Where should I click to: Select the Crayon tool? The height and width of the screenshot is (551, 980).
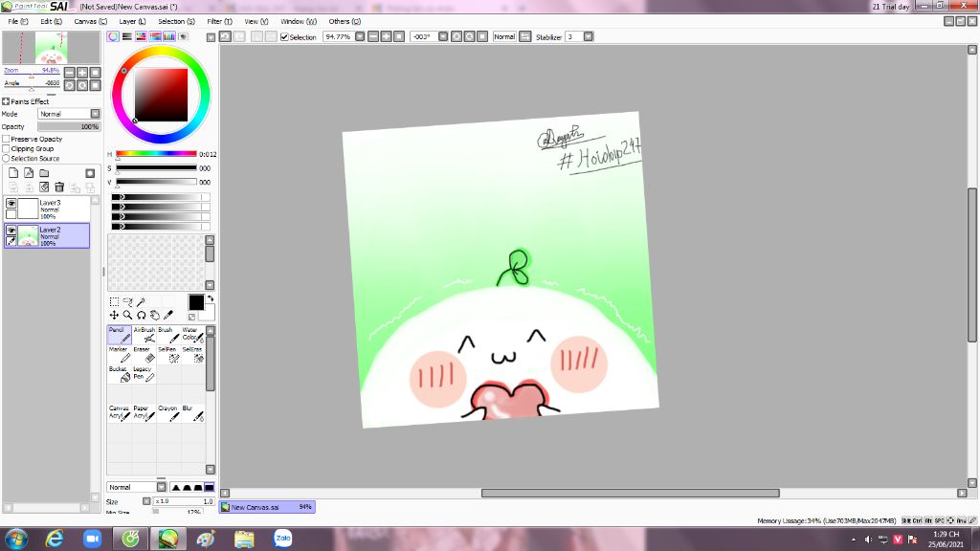[168, 413]
